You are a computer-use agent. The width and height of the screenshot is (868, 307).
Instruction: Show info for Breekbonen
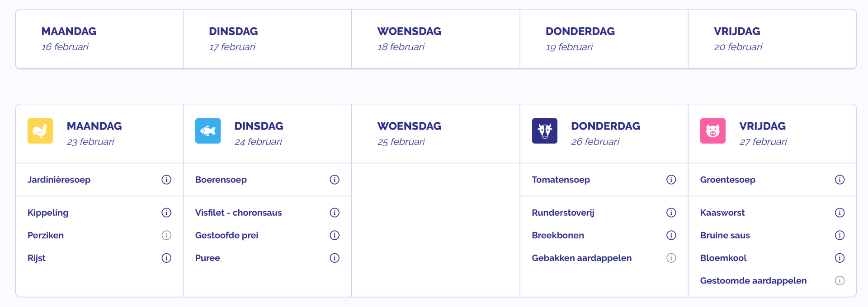(671, 235)
